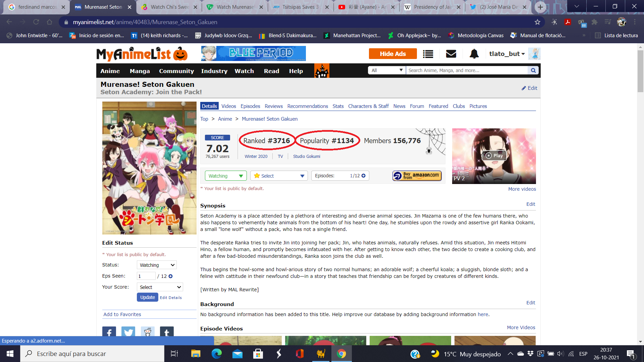Switch to the Reviews tab
Image resolution: width=644 pixels, height=362 pixels.
(274, 106)
